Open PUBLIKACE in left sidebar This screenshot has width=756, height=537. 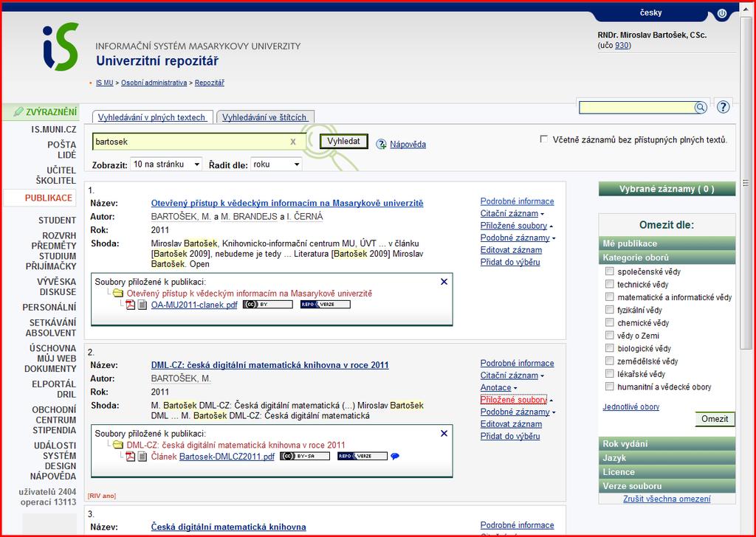48,198
